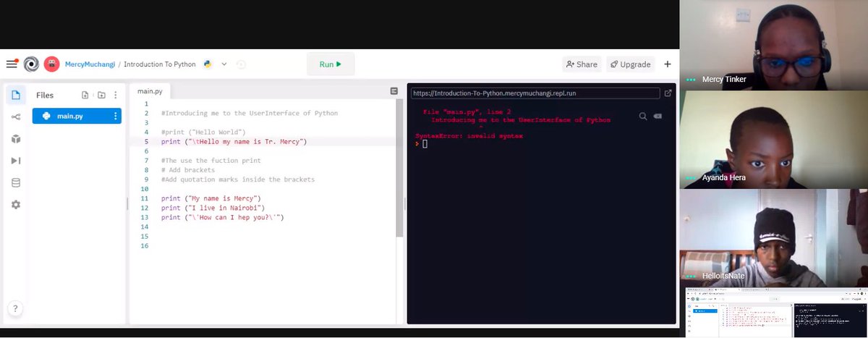This screenshot has height=338, width=868.
Task: Open main.py file row kebab menu
Action: [115, 116]
